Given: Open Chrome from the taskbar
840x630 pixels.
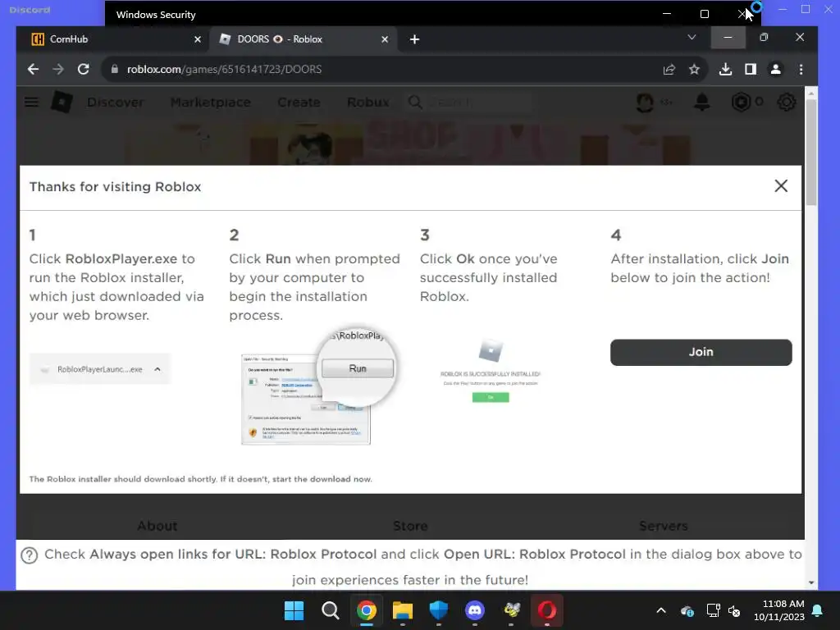Looking at the screenshot, I should (367, 610).
